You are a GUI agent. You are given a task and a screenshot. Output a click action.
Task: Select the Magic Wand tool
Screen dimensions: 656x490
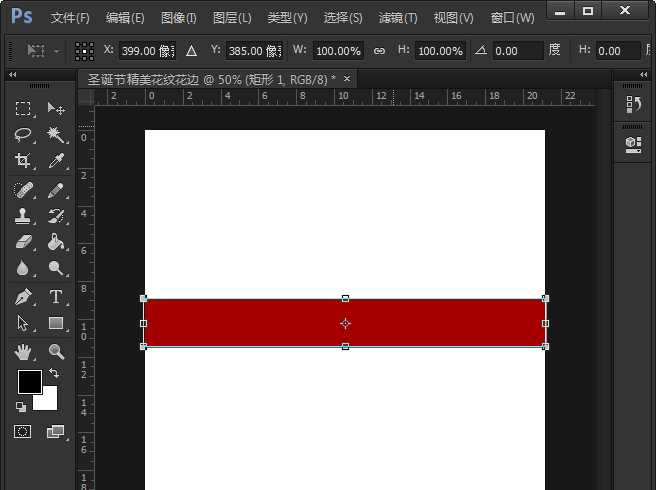[x=56, y=134]
